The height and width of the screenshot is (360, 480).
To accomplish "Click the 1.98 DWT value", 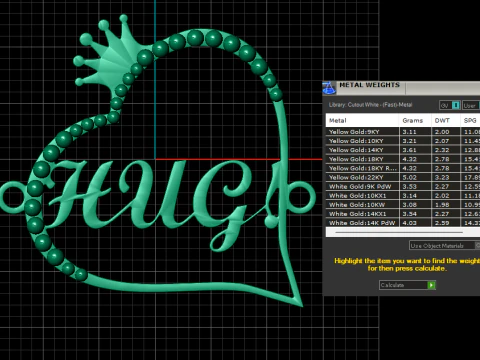I will click(x=442, y=205).
